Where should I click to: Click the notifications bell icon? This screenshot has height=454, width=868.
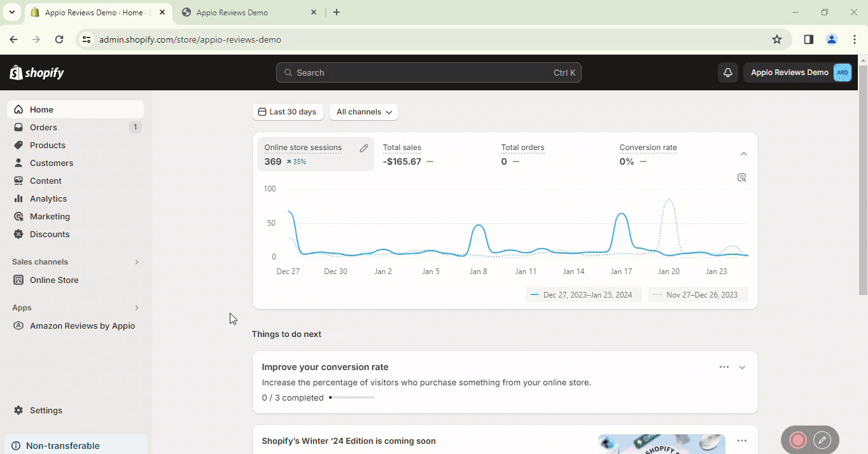(728, 72)
